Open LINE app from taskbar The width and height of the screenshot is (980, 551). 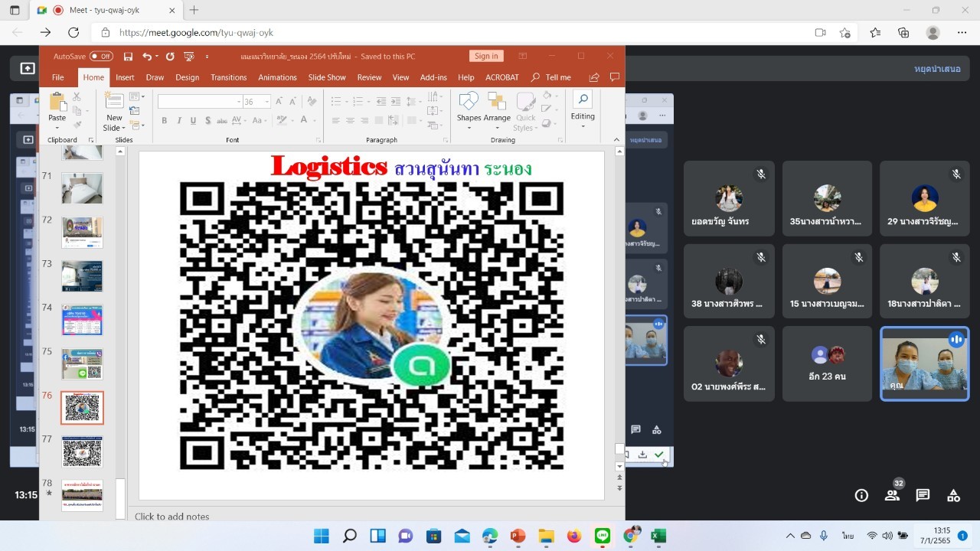point(603,536)
